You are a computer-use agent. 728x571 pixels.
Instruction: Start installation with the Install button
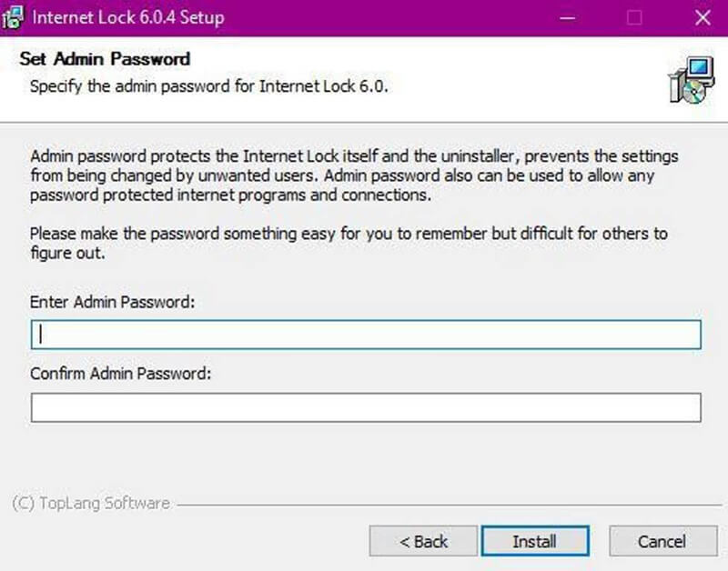(x=535, y=541)
